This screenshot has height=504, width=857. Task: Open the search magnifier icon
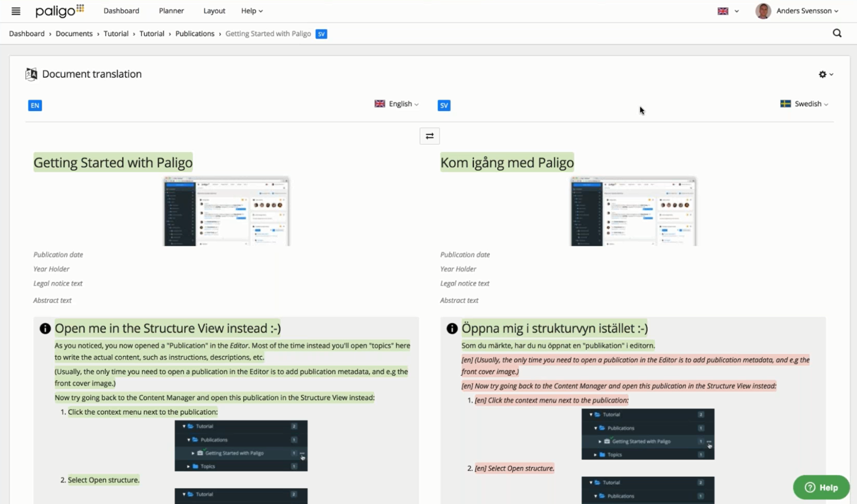pyautogui.click(x=837, y=33)
